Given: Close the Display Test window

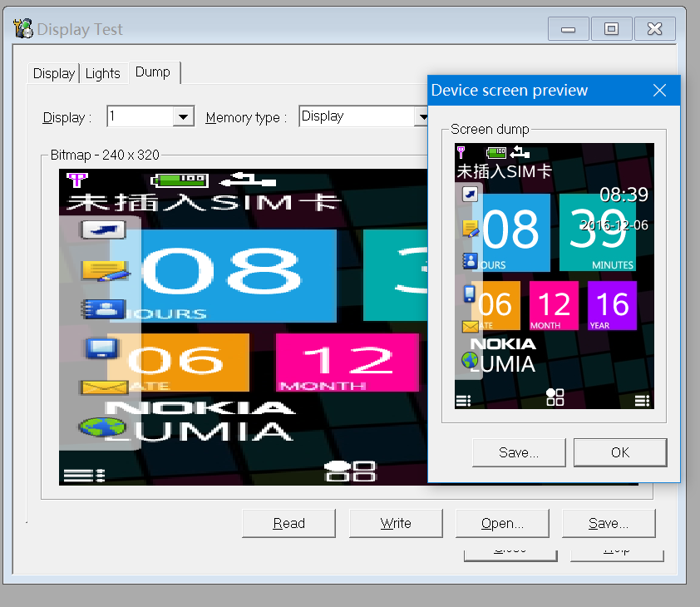Looking at the screenshot, I should pos(655,29).
